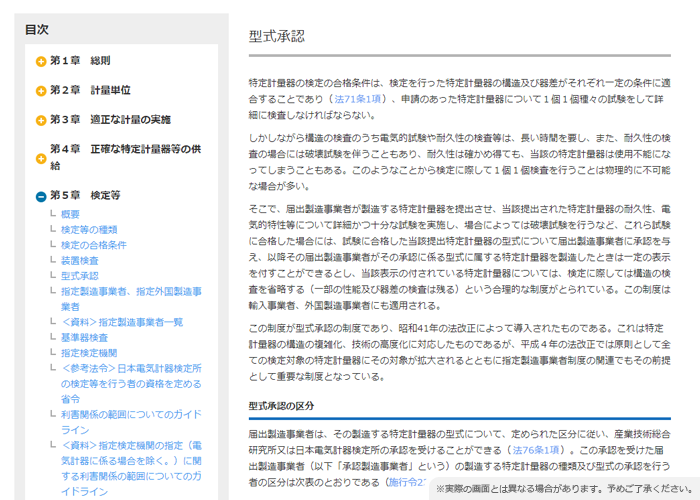Open <資料>指定検定機関の指定 guideline link

click(x=131, y=468)
